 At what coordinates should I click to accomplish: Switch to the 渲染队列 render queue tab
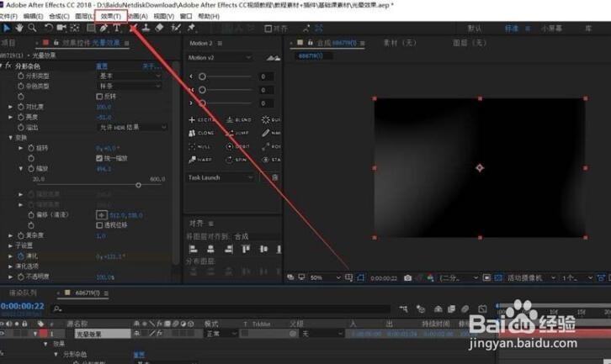[23, 293]
